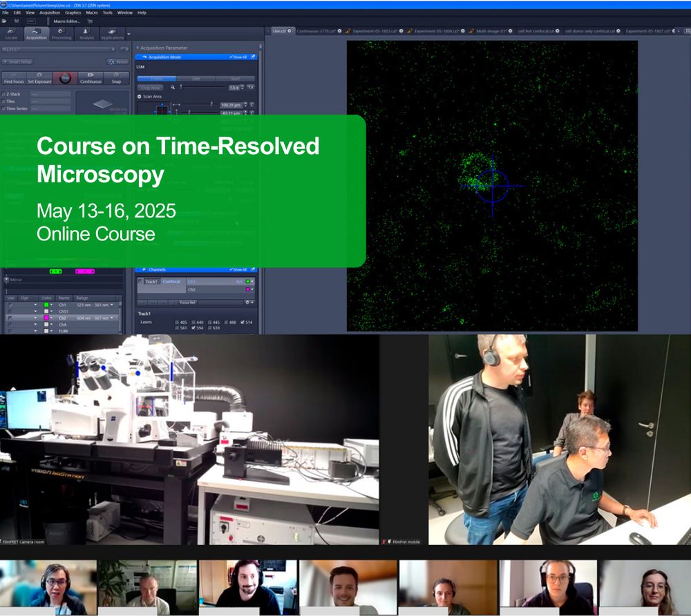Open the Macro menu
The image size is (691, 616).
click(x=92, y=12)
